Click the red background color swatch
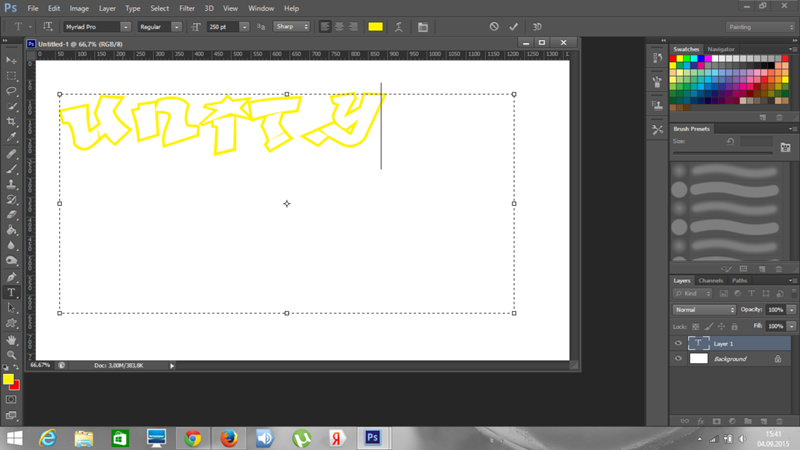Screen dimensions: 800x450 tap(16, 386)
